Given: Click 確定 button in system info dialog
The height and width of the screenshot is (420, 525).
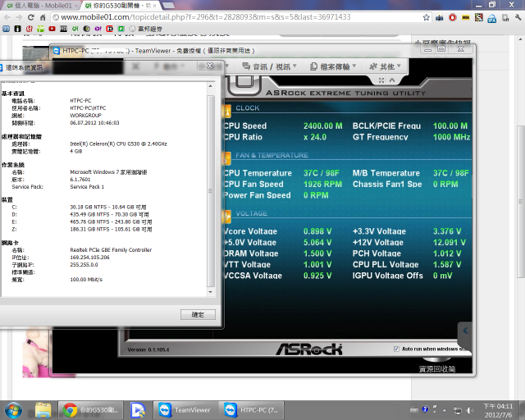Looking at the screenshot, I should point(198,314).
